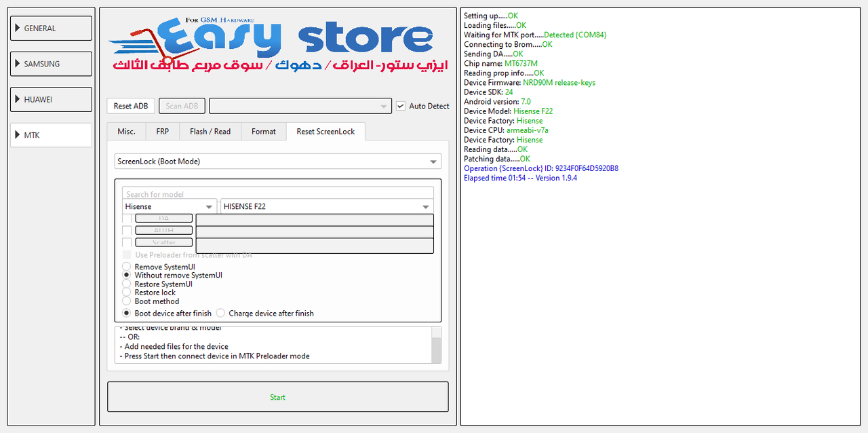Click the Scan ADB button
This screenshot has width=868, height=433.
coord(182,106)
